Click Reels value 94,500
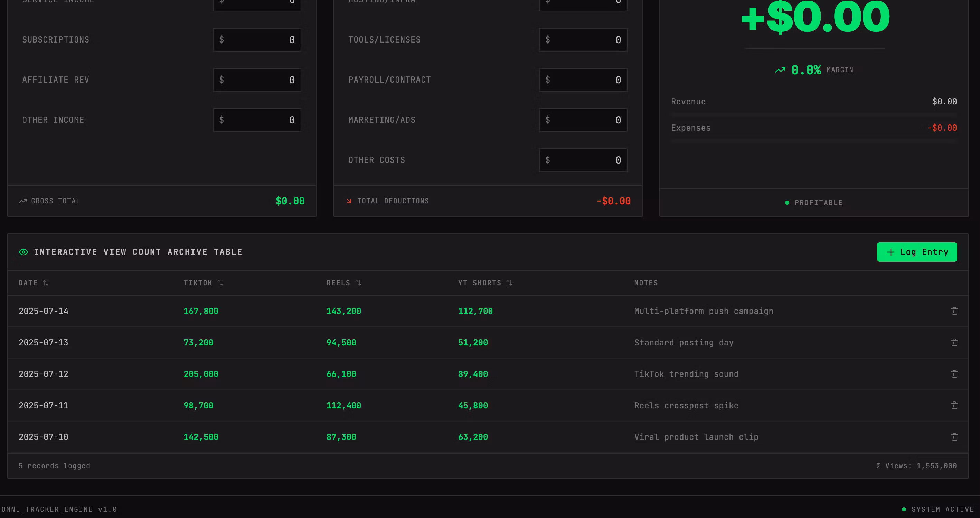The width and height of the screenshot is (980, 518). tap(341, 343)
